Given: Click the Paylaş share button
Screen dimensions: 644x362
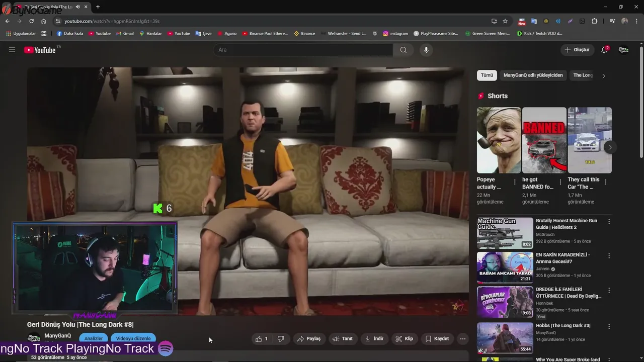Looking at the screenshot, I should 309,339.
